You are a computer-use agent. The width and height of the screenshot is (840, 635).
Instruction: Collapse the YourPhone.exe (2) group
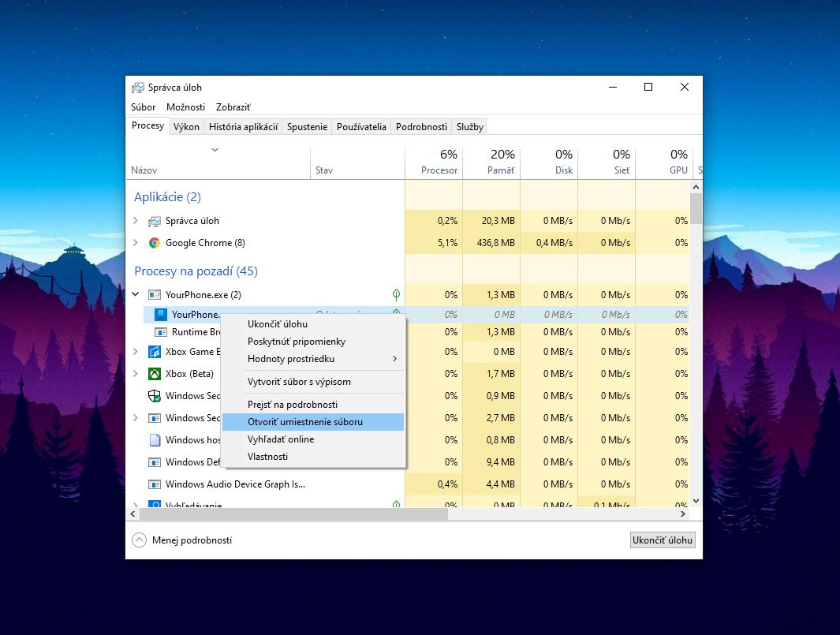click(x=136, y=294)
